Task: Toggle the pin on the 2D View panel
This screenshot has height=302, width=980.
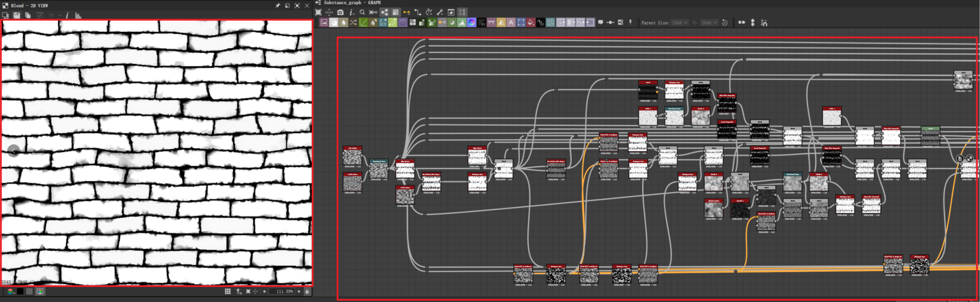Action: 277,5
